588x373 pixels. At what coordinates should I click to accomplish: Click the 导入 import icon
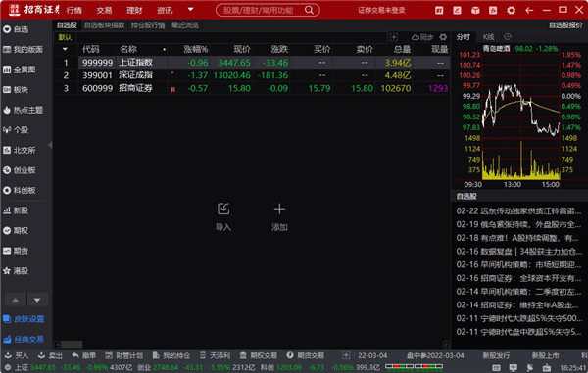point(223,209)
